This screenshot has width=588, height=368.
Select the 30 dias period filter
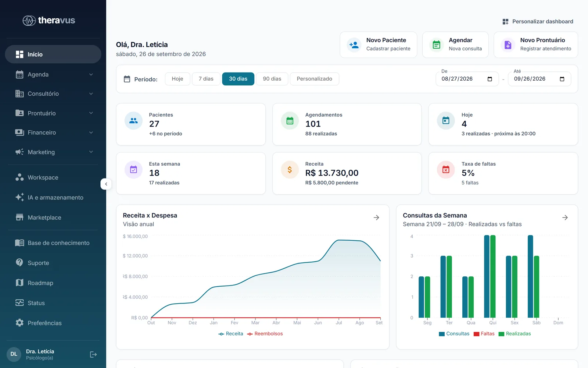point(238,79)
